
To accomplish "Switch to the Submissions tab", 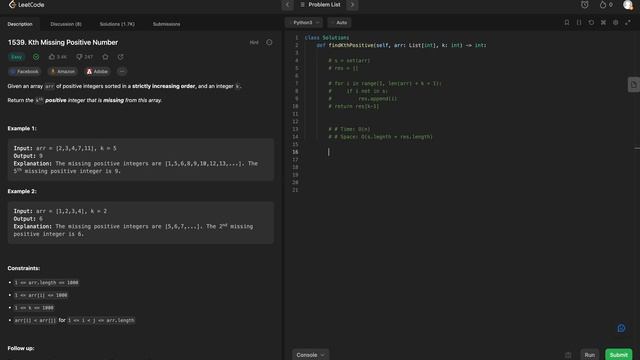I will point(167,24).
